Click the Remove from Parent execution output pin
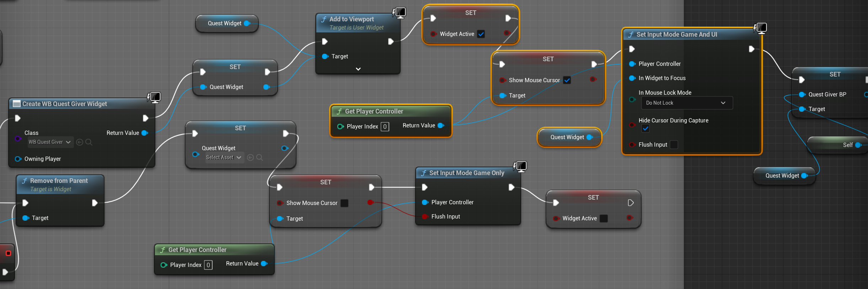Screen dimensions: 868x289 pos(95,203)
